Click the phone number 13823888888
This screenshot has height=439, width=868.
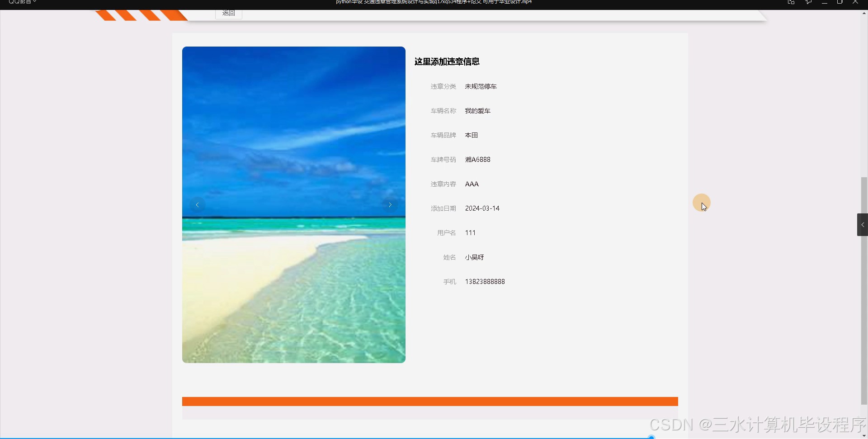point(485,281)
